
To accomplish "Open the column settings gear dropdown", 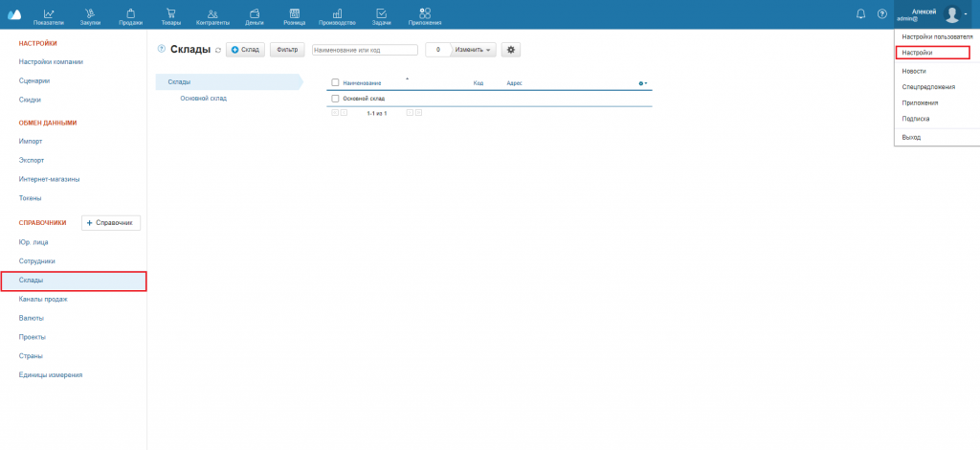I will click(x=643, y=83).
